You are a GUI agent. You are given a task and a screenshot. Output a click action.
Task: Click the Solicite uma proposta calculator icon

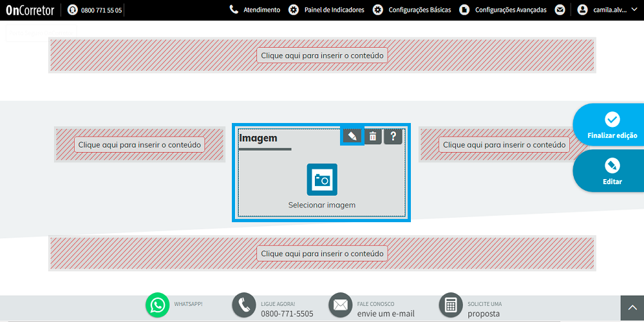click(451, 305)
